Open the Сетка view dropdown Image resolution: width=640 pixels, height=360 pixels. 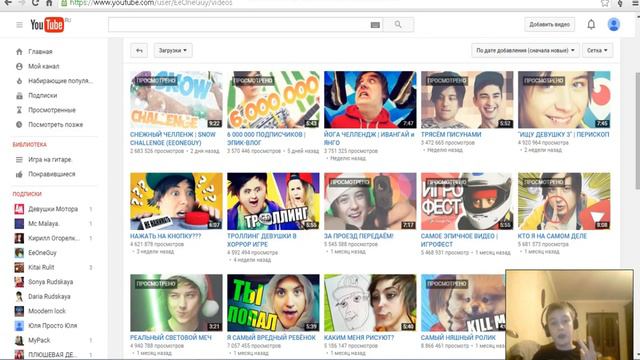[597, 51]
